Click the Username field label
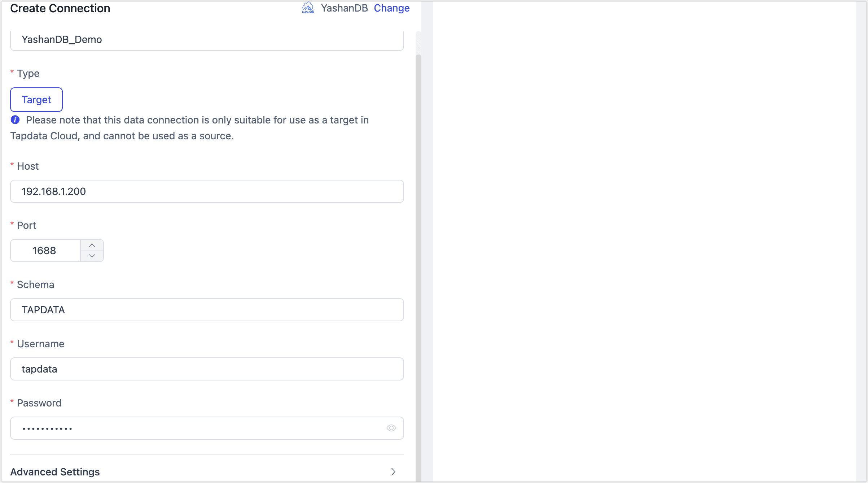 point(41,344)
